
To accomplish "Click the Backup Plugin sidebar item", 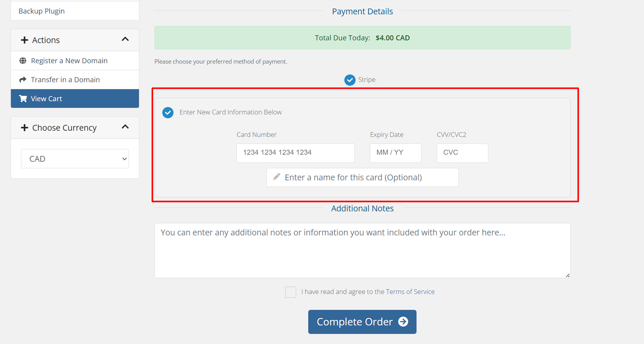I will pyautogui.click(x=42, y=11).
